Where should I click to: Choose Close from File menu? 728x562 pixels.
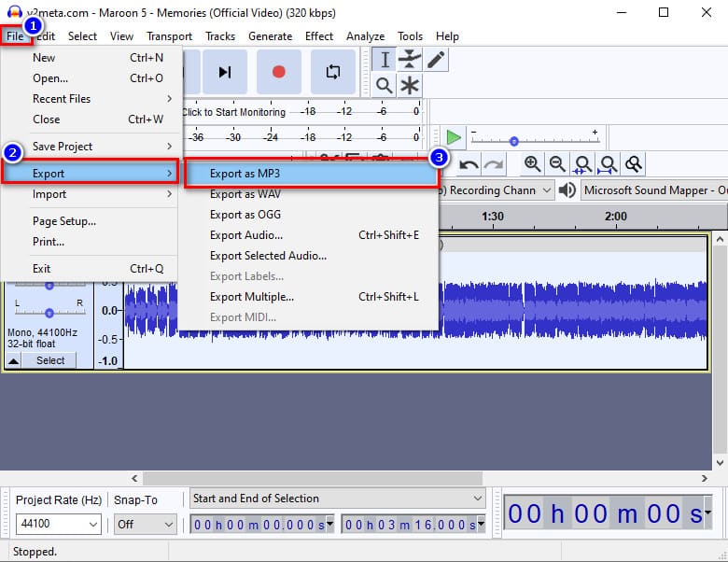(x=91, y=119)
